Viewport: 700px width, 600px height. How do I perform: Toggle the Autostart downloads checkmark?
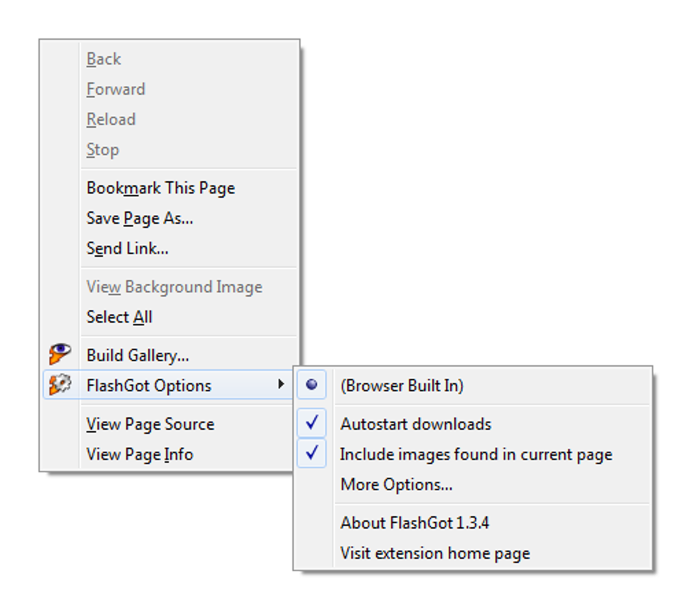point(312,422)
